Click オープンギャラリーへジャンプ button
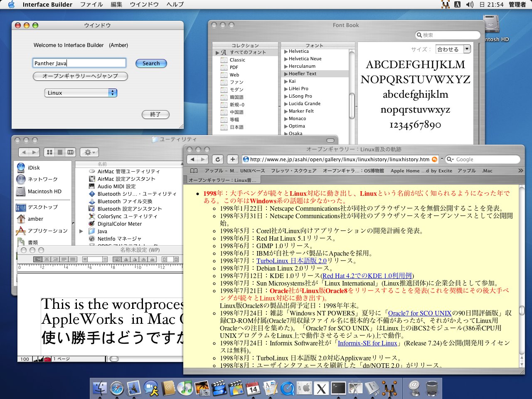The width and height of the screenshot is (532, 399). tap(80, 76)
